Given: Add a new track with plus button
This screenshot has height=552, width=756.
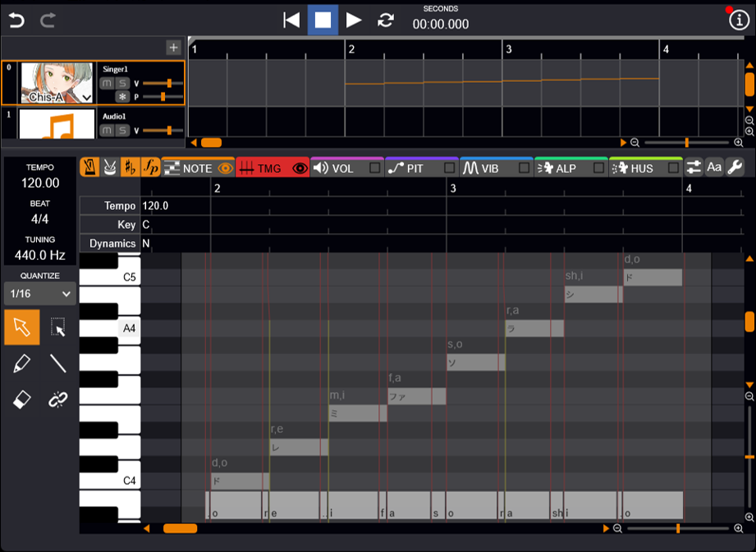Looking at the screenshot, I should point(173,48).
